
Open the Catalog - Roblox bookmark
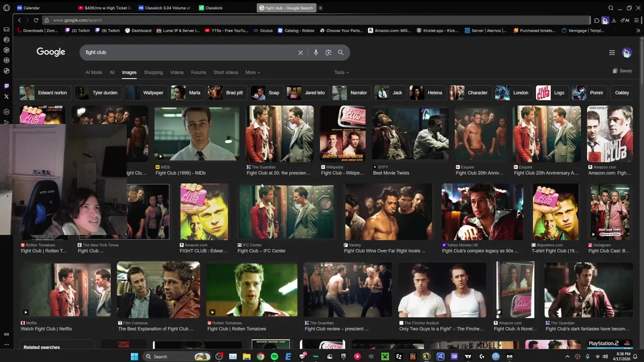[296, 31]
